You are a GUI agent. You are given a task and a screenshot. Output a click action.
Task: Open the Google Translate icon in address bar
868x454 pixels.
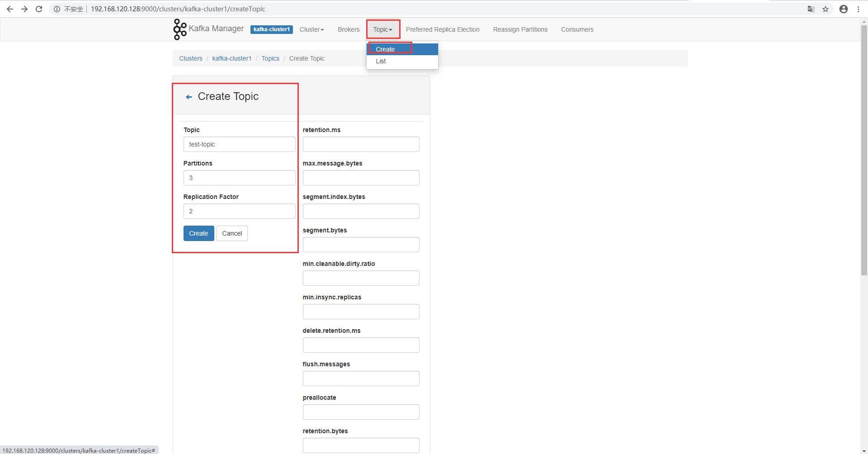coord(811,9)
